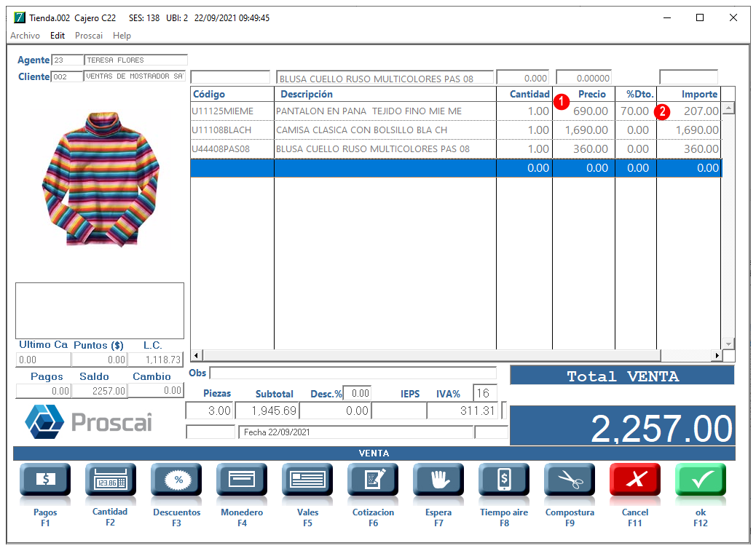
Task: Click the striped turtleneck product image
Action: [101, 179]
